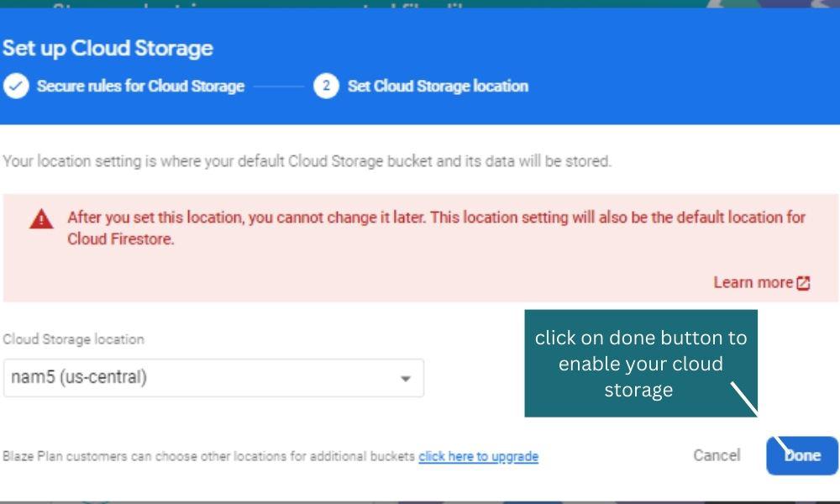Viewport: 840px width, 504px height.
Task: Click the white checkmark in the stepper
Action: pyautogui.click(x=14, y=86)
